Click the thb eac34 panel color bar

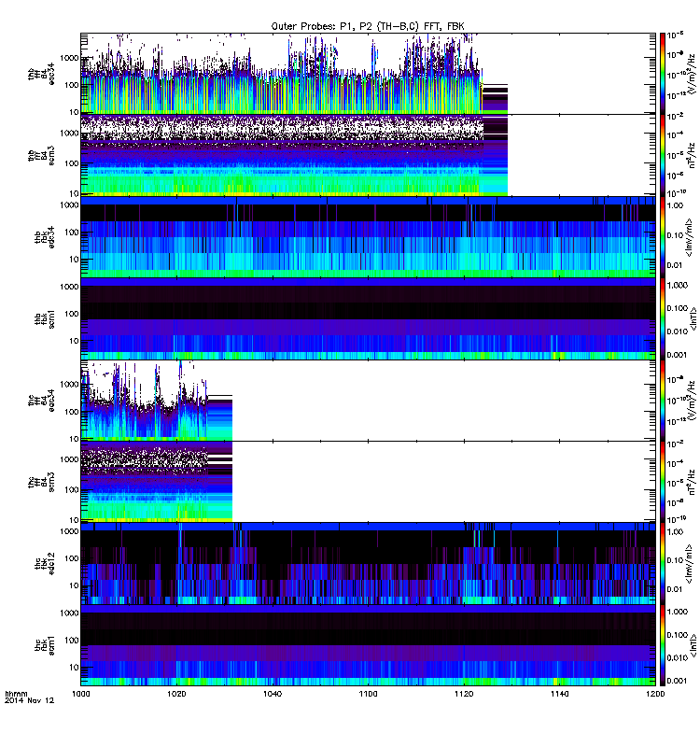pyautogui.click(x=662, y=74)
